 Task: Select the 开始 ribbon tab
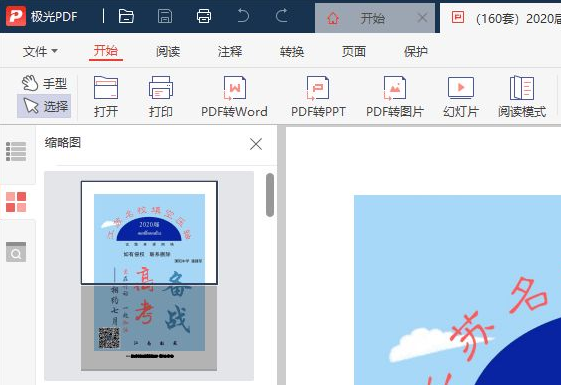click(106, 51)
